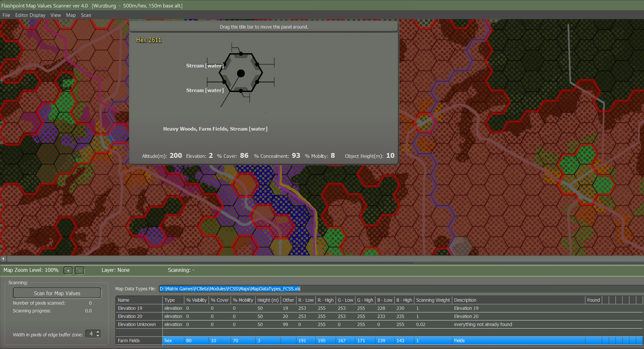Click the Found column header
The height and width of the screenshot is (349, 644).
point(593,300)
